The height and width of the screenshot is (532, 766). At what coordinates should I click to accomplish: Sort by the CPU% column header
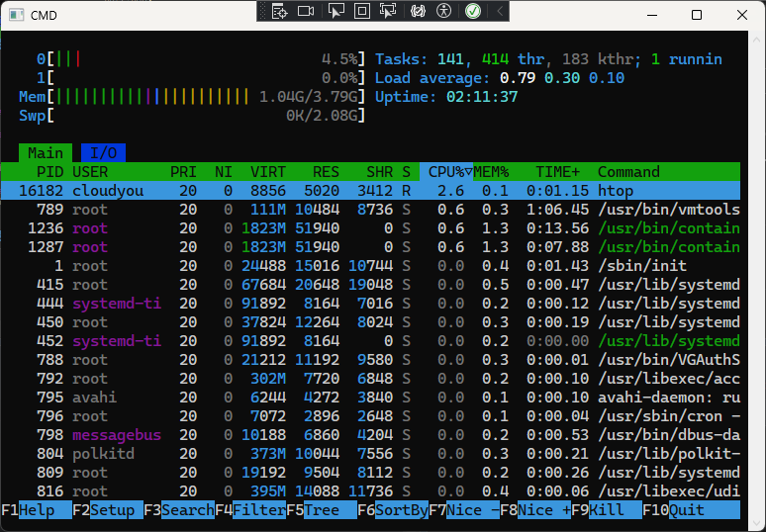(445, 172)
